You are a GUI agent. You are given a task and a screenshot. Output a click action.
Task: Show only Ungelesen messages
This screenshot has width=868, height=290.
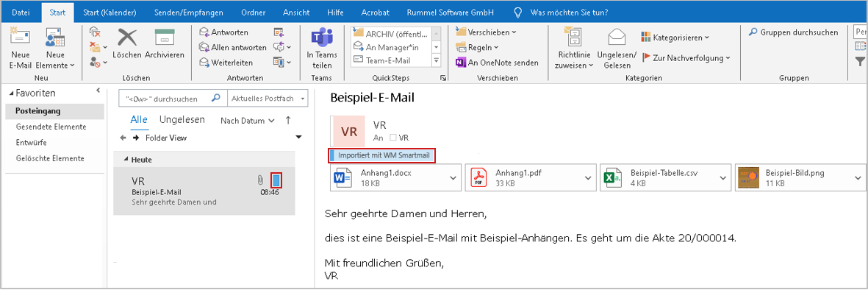tap(182, 120)
